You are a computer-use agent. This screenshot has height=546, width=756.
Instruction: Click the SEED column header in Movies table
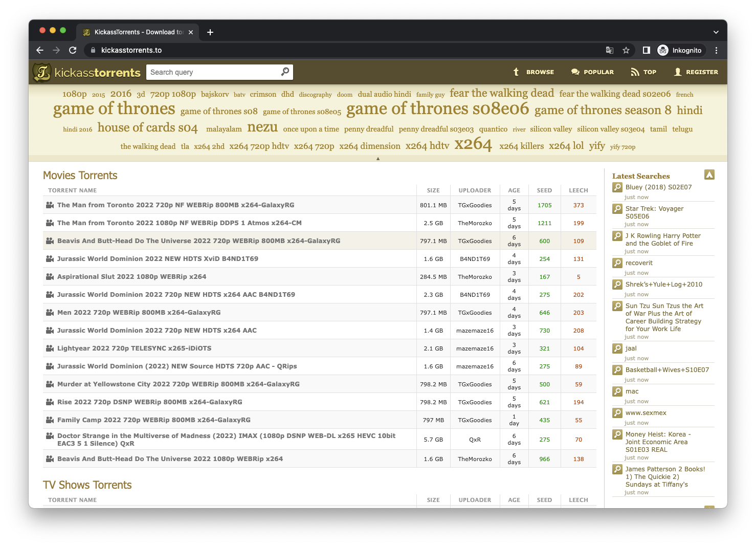click(x=544, y=190)
